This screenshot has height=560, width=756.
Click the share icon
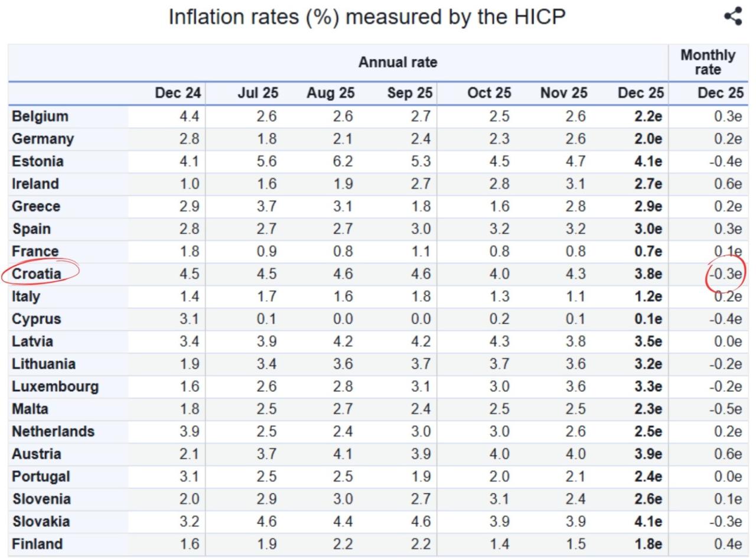(x=733, y=17)
